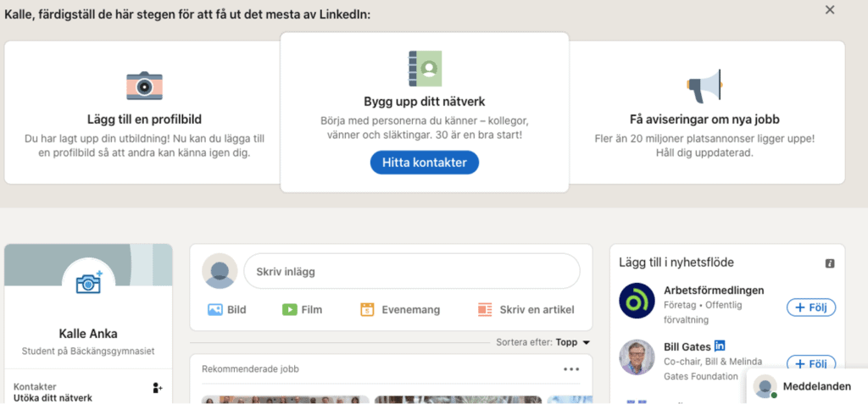Click the megaphone job alerts icon
Image resolution: width=868 pixels, height=404 pixels.
point(704,86)
